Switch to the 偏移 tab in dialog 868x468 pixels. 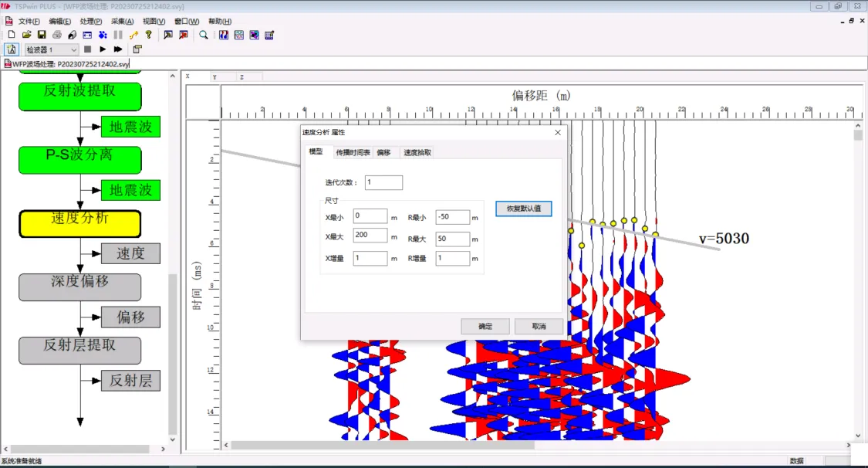coord(383,152)
